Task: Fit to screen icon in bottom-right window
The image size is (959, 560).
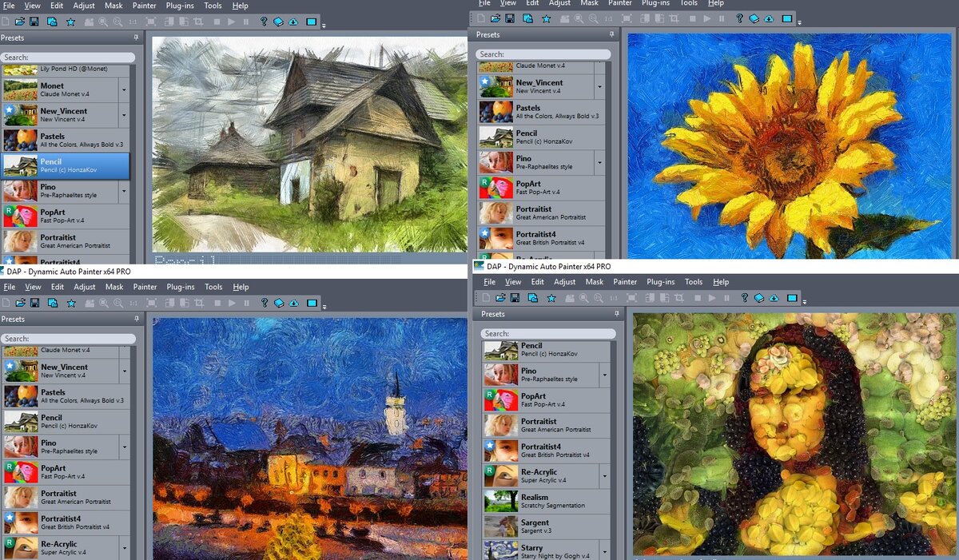Action: click(631, 298)
